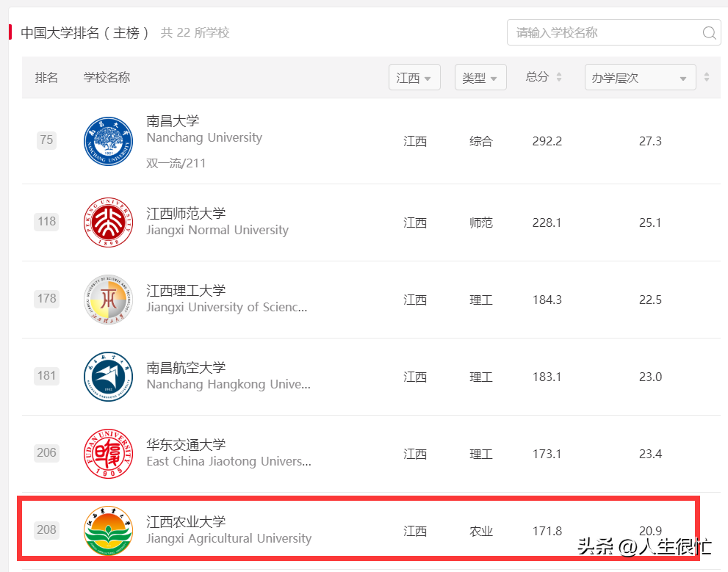Image resolution: width=728 pixels, height=572 pixels.
Task: Click Jiangxi University of Science logo
Action: (108, 300)
